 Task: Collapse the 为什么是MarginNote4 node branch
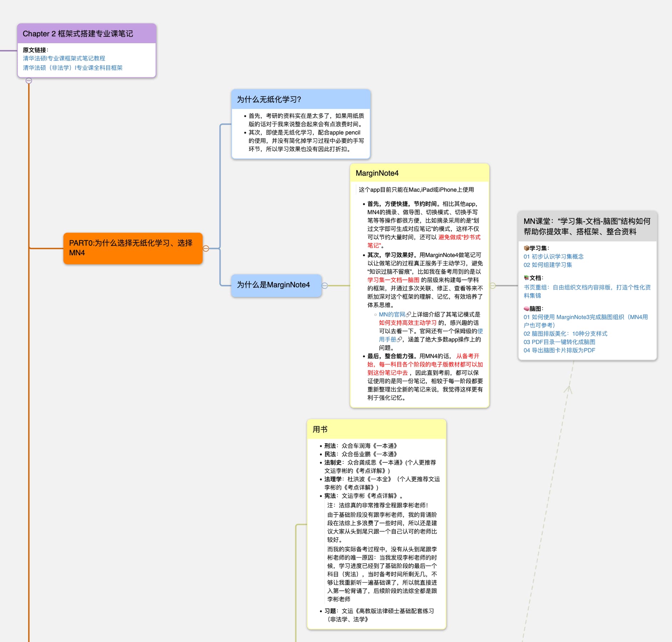coord(325,286)
